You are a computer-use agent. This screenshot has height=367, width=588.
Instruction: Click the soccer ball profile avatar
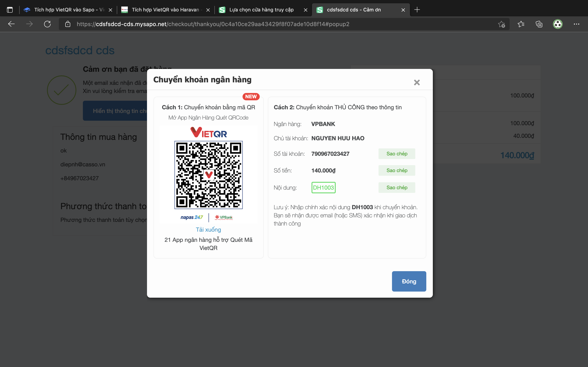(558, 24)
